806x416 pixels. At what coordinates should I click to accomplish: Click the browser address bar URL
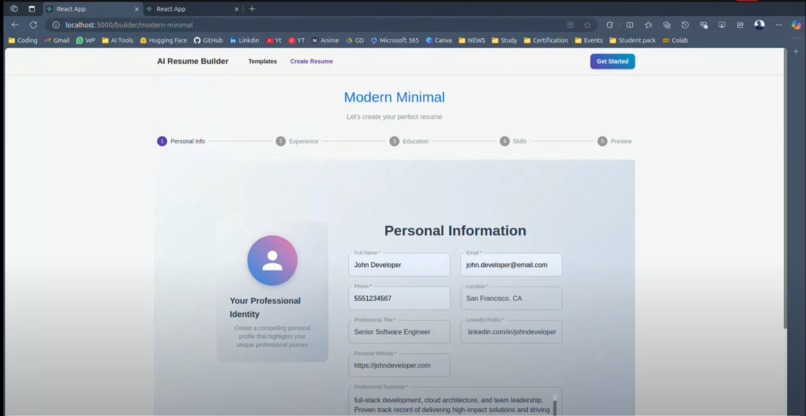click(x=129, y=25)
